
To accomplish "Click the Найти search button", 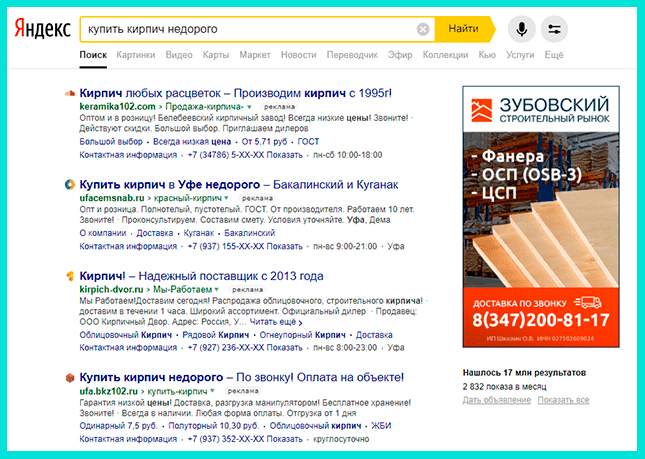I will 464,29.
